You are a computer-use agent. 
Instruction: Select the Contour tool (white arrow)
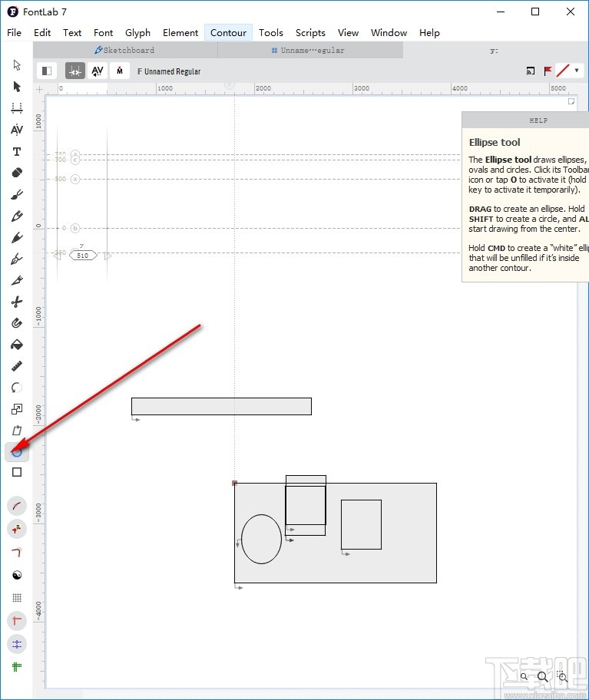(17, 65)
